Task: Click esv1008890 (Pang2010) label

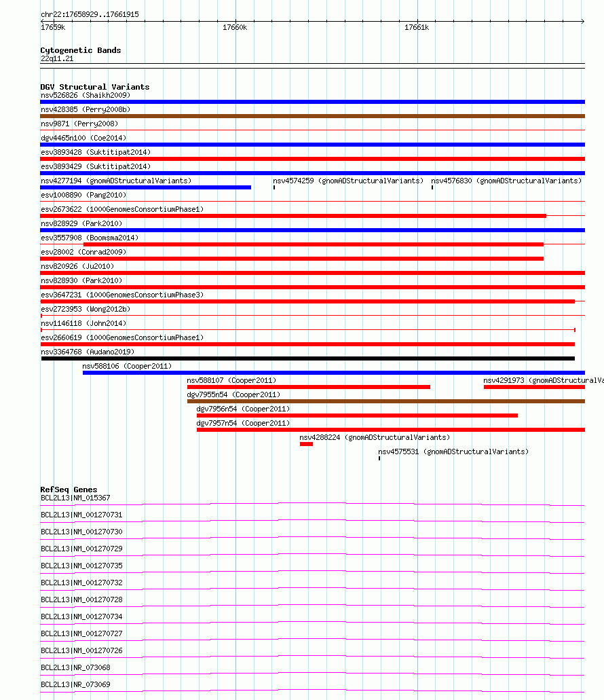Action: click(83, 195)
